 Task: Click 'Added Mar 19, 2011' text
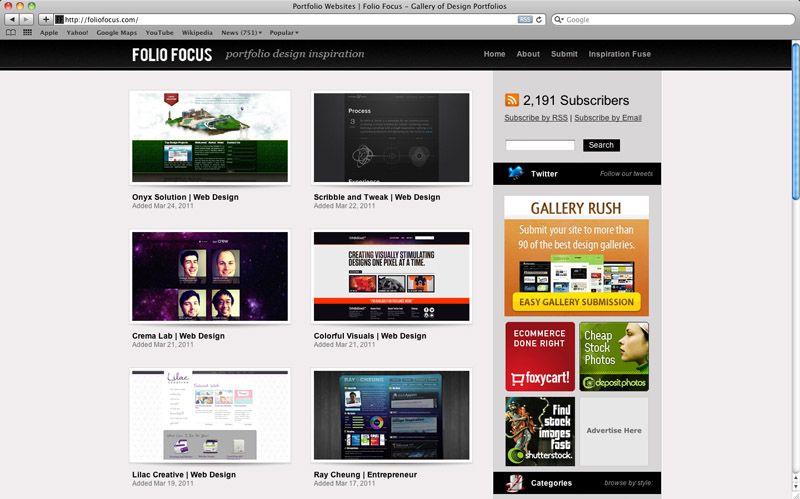click(x=163, y=483)
